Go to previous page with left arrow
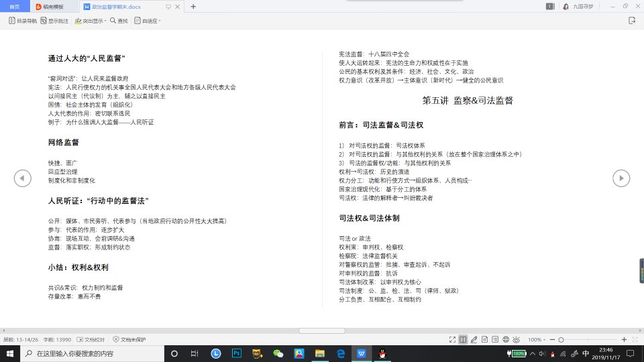Image resolution: width=644 pixels, height=362 pixels. pos(23,178)
